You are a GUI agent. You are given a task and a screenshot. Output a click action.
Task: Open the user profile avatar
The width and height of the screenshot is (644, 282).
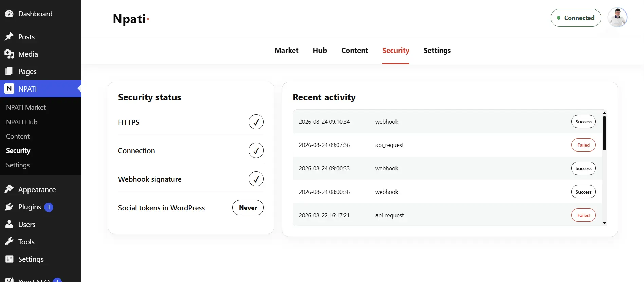(x=618, y=18)
